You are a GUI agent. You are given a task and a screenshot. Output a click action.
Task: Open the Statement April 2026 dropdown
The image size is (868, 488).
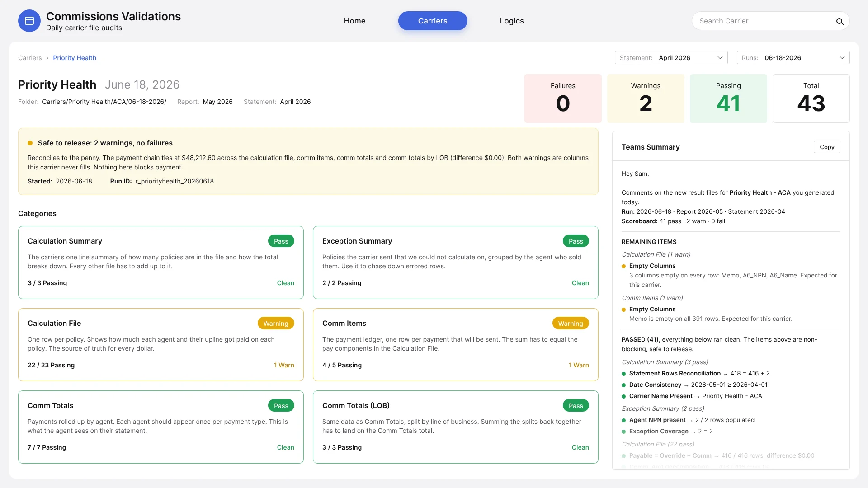click(671, 58)
